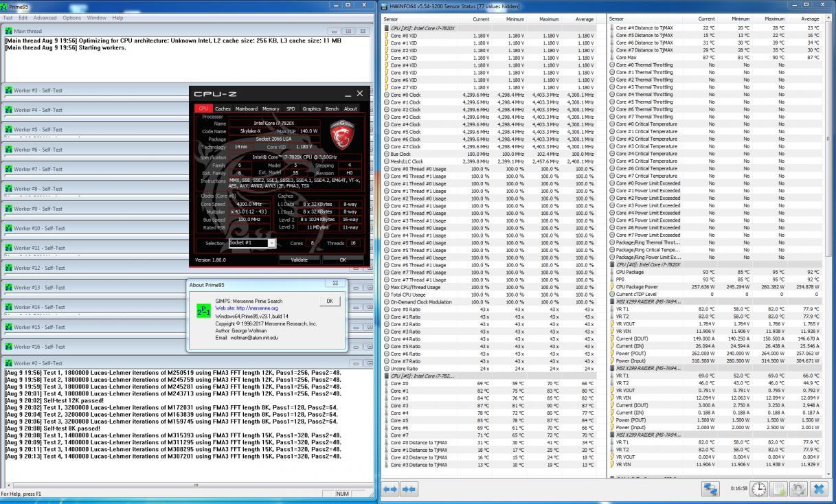Image resolution: width=836 pixels, height=504 pixels.
Task: Click the HWiNFO clock reset icon
Action: click(758, 490)
